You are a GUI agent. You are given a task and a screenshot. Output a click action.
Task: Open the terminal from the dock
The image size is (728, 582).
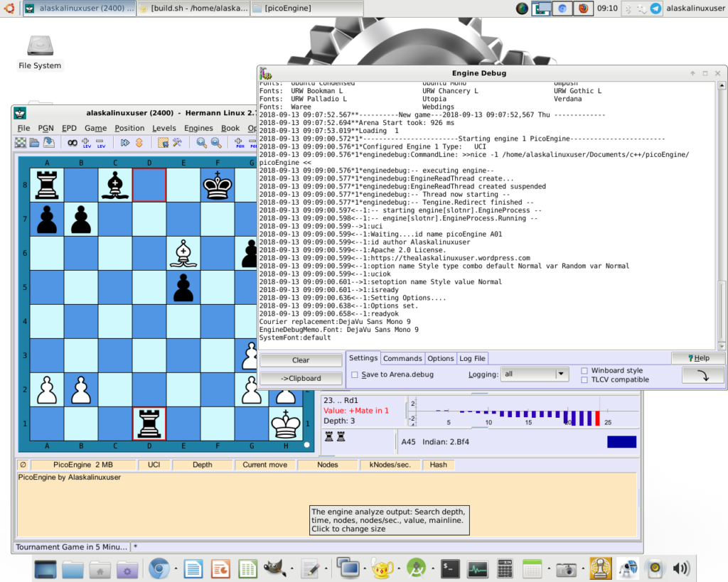(x=450, y=568)
